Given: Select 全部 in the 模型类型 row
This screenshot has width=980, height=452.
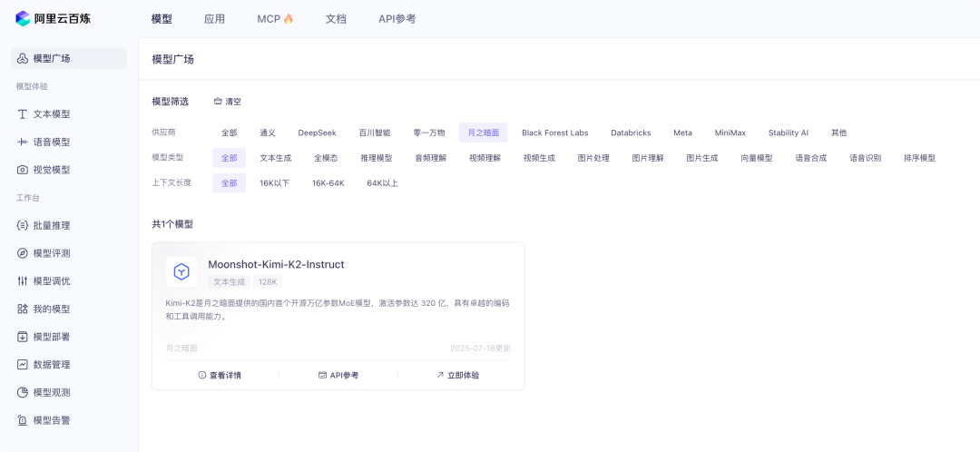Looking at the screenshot, I should tap(230, 158).
